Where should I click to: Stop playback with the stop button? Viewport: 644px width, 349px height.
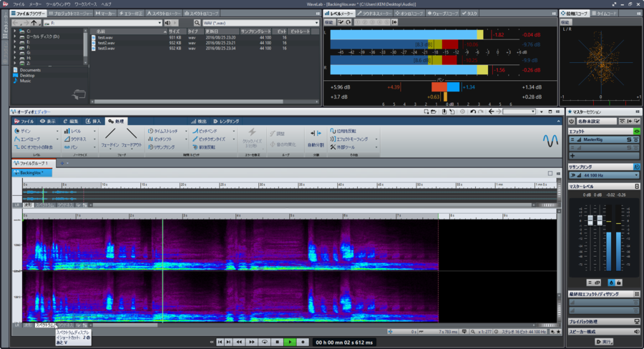click(277, 342)
